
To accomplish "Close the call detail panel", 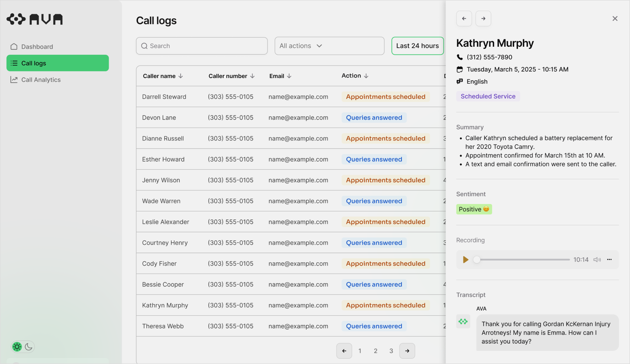I will [615, 18].
